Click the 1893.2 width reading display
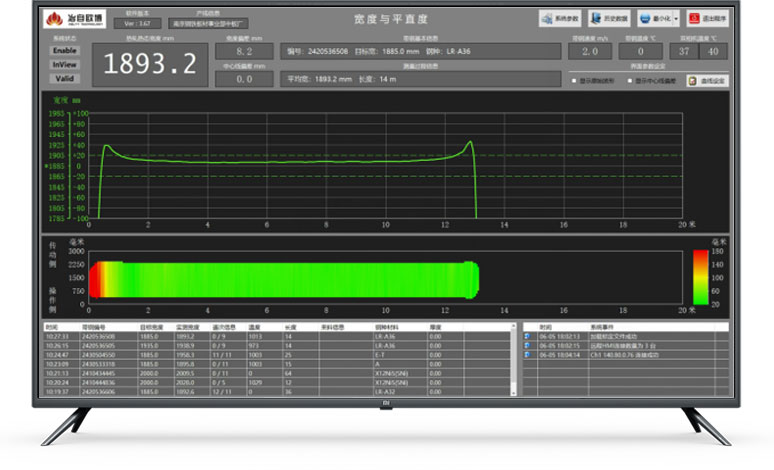This screenshot has height=470, width=774. coord(151,64)
